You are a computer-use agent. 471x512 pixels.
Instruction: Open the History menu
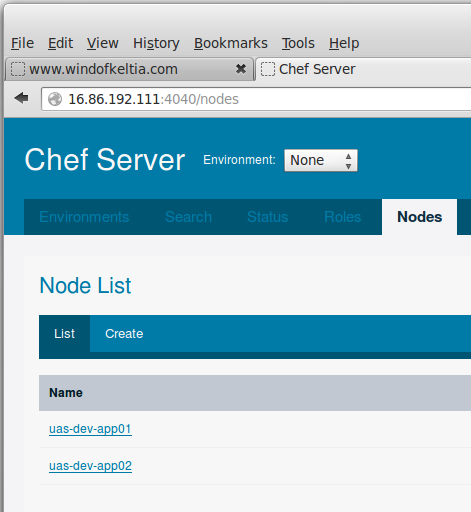(x=156, y=43)
